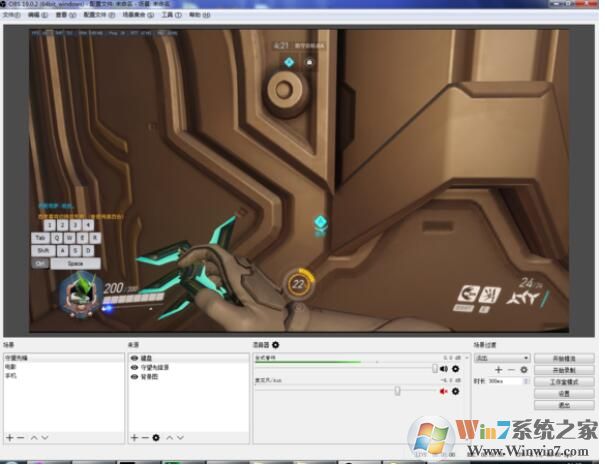Move source down in Sources list

180,437
